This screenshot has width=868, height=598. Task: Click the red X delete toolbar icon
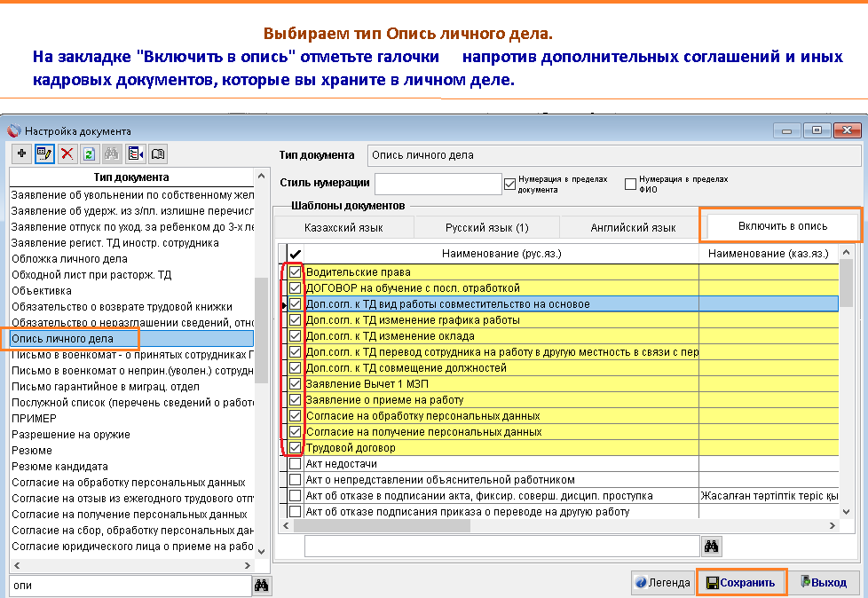(67, 153)
